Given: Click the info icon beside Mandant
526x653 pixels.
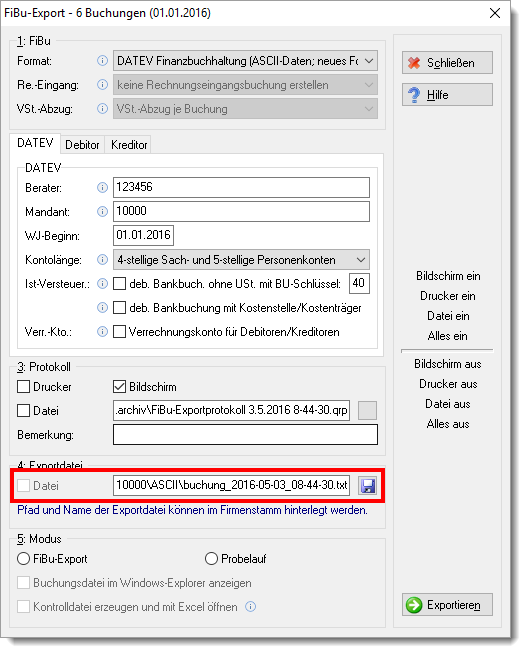Looking at the screenshot, I should 102,212.
